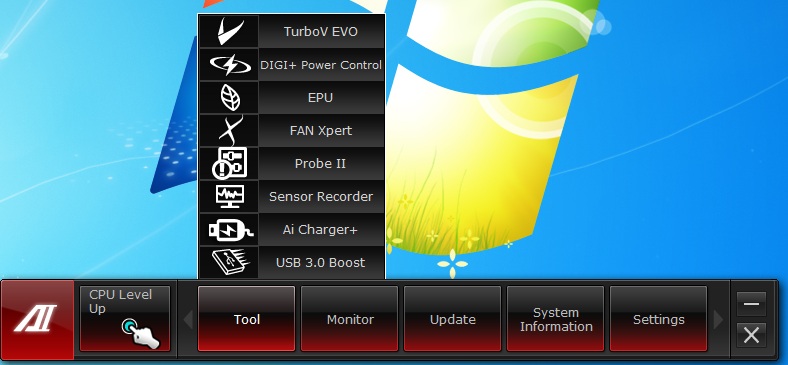Click the Sensor Recorder monitor icon

(229, 197)
